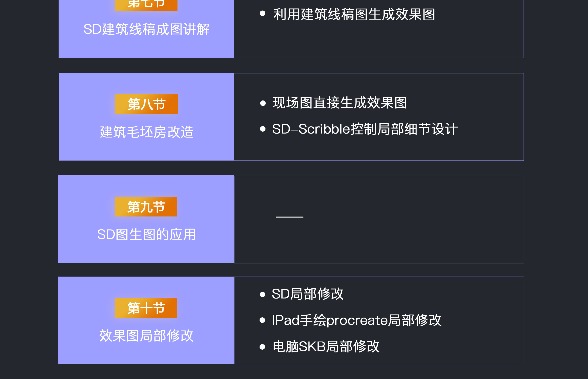
Task: Click the white placeholder line in section nine
Action: pyautogui.click(x=290, y=217)
